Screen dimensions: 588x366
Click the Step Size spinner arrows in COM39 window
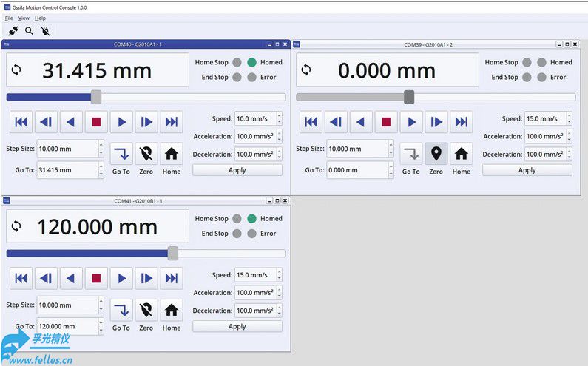pyautogui.click(x=391, y=149)
